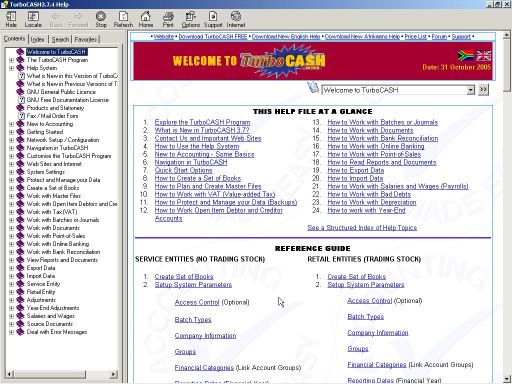Open the Favorites tab
Image resolution: width=512 pixels, height=384 pixels.
click(86, 39)
